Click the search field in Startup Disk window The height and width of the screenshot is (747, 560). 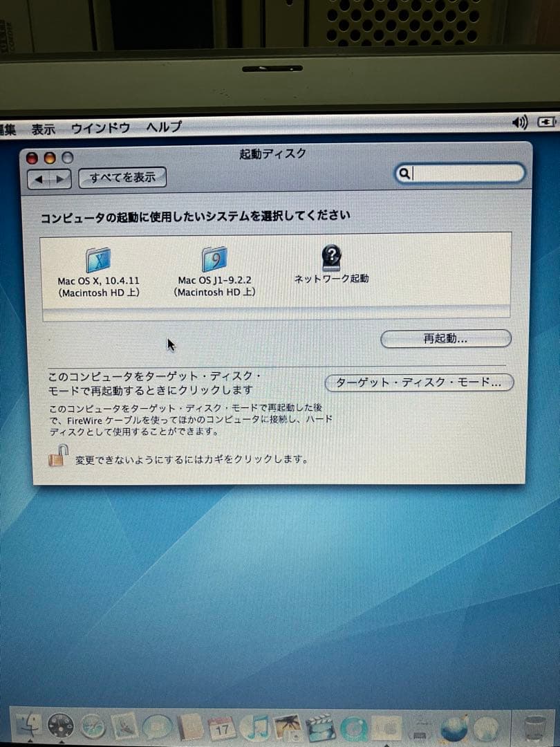click(460, 174)
